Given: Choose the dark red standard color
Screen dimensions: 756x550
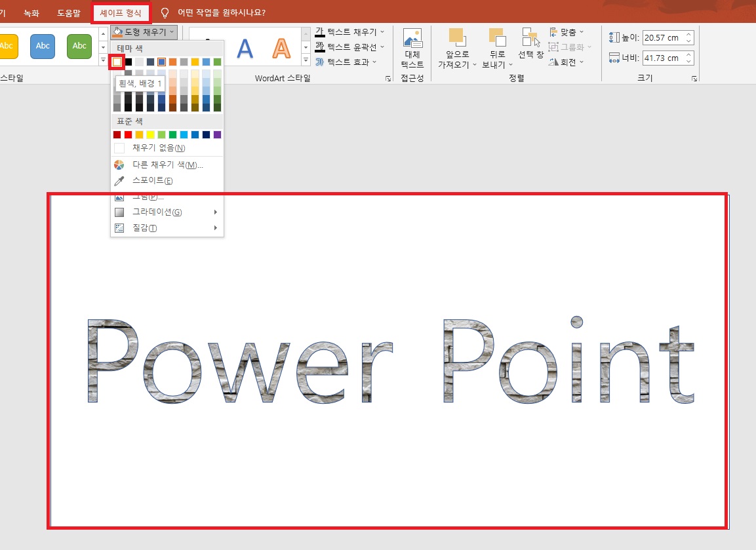Looking at the screenshot, I should 117,134.
